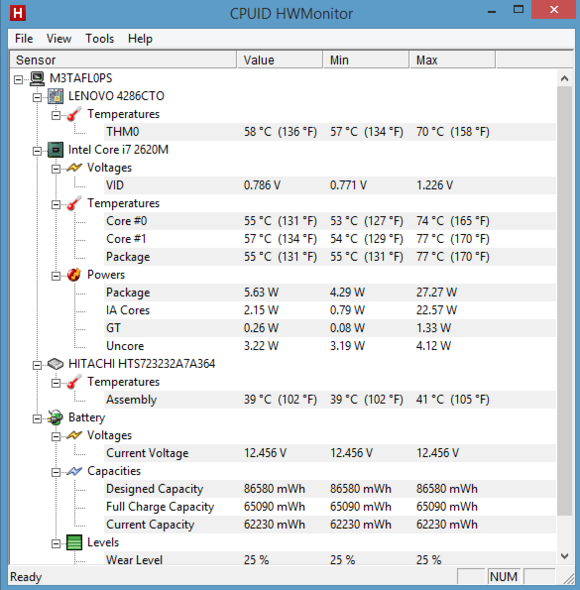Select the Package temperature row
The width and height of the screenshot is (580, 590).
(330, 257)
